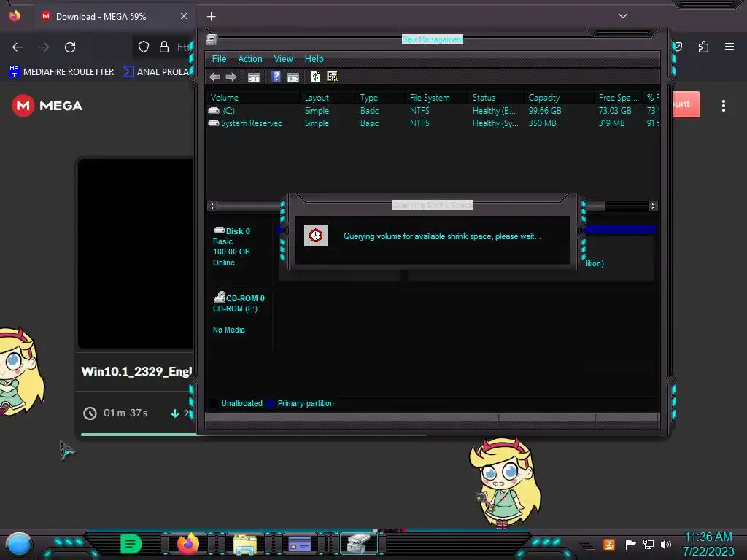Image resolution: width=747 pixels, height=560 pixels.
Task: Click the MEGA logo on the page
Action: tap(47, 105)
